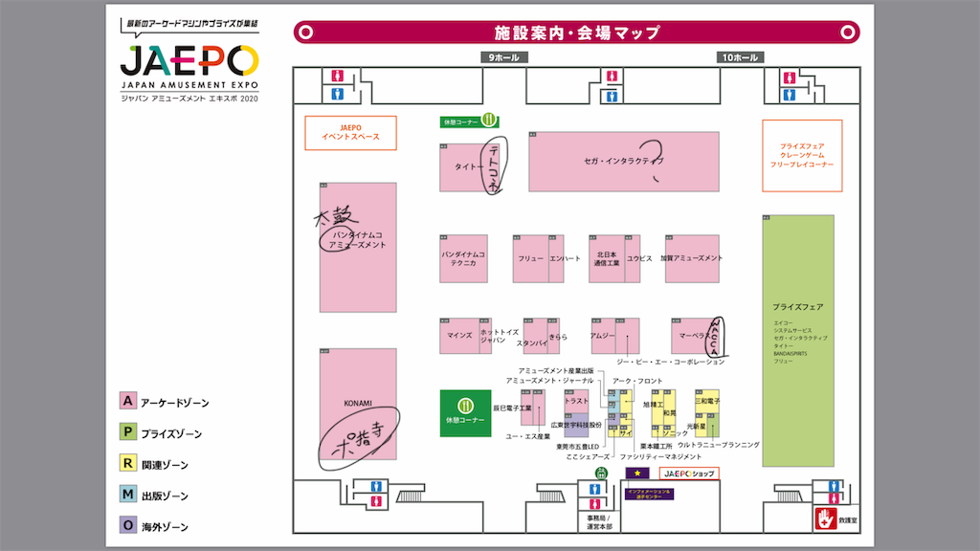The width and height of the screenshot is (980, 551).
Task: Click the green P プライズゾーン legend swatch
Action: [x=128, y=431]
